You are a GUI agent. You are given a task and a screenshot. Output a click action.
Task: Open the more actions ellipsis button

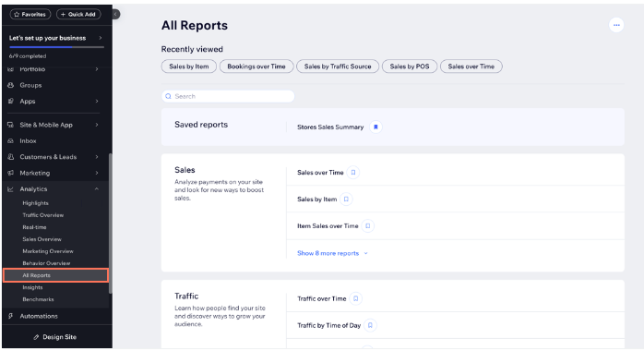(x=616, y=25)
